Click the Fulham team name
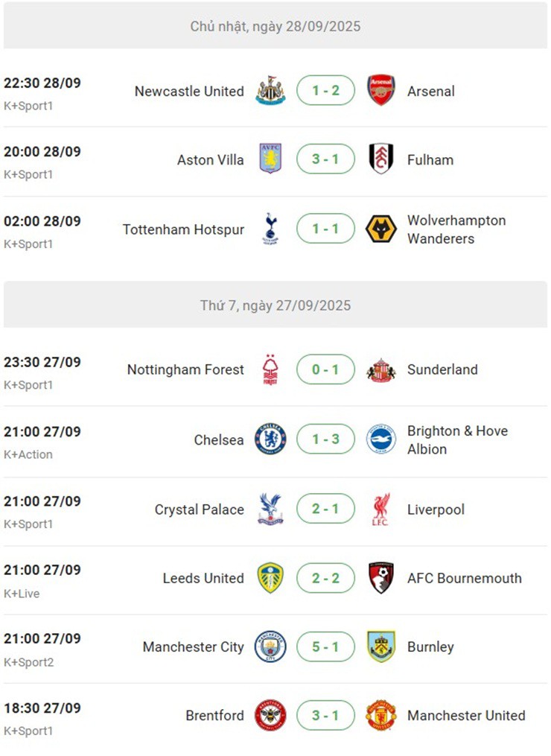Screen dimensions: 551x756 tap(430, 159)
